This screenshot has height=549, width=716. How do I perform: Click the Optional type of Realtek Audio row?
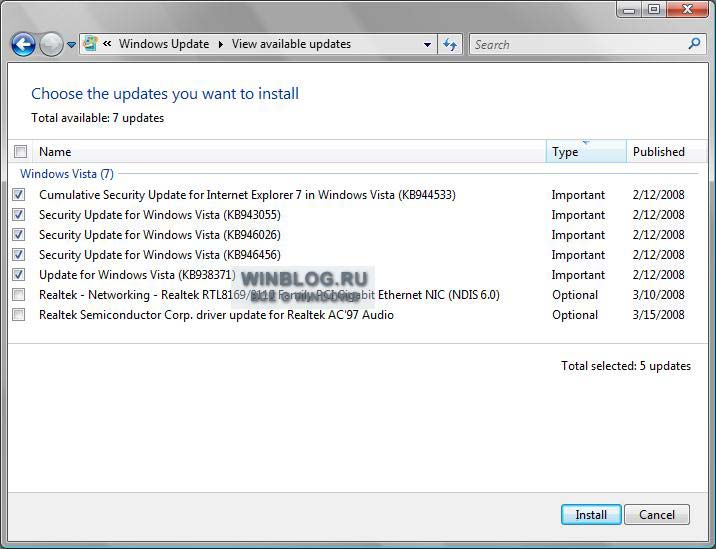575,315
